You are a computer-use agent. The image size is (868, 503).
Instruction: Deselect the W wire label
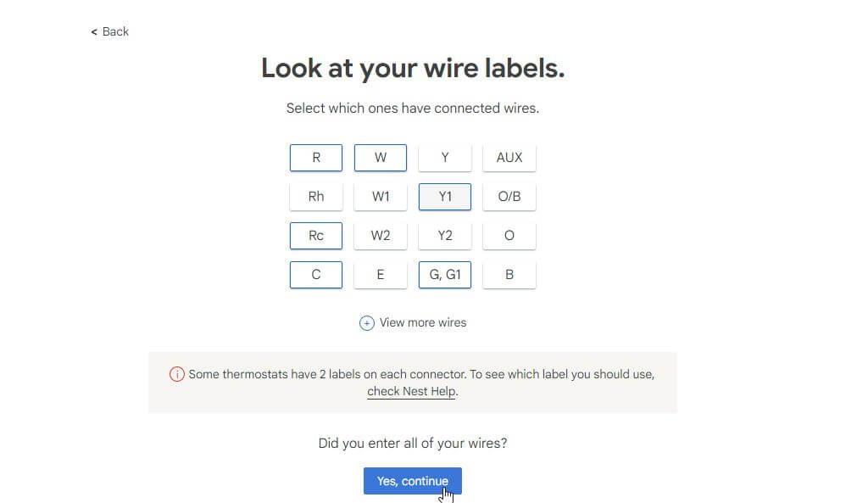pos(381,158)
